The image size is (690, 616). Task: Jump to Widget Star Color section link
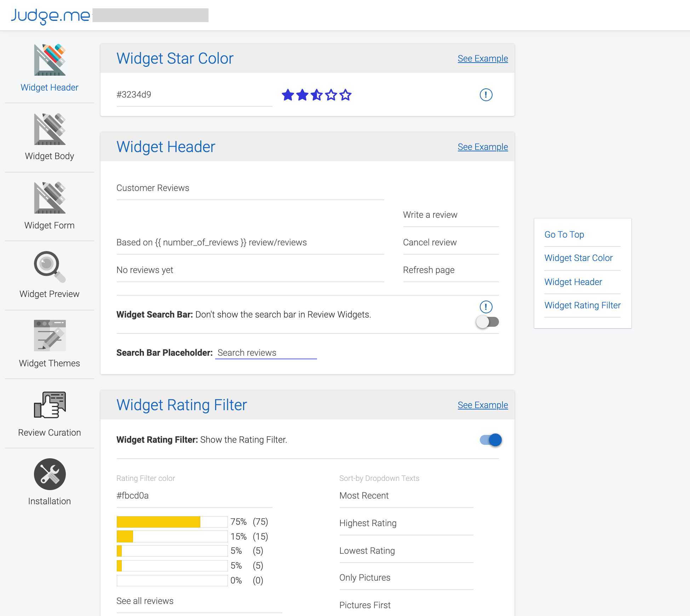pyautogui.click(x=579, y=258)
